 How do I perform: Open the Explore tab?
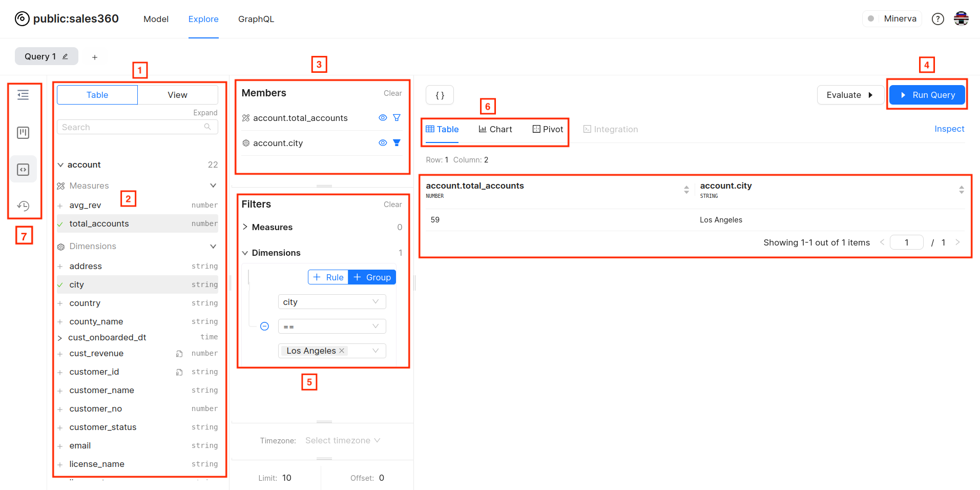click(203, 19)
